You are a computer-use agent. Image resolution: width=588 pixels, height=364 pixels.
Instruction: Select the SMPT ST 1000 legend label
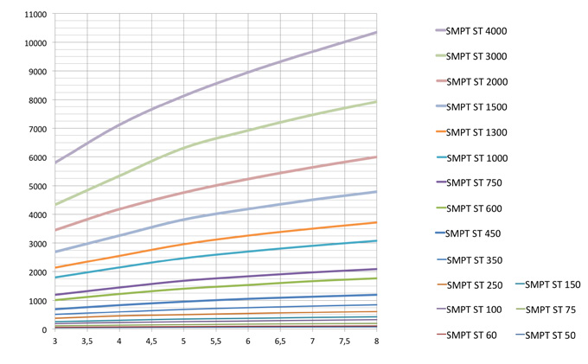[483, 158]
